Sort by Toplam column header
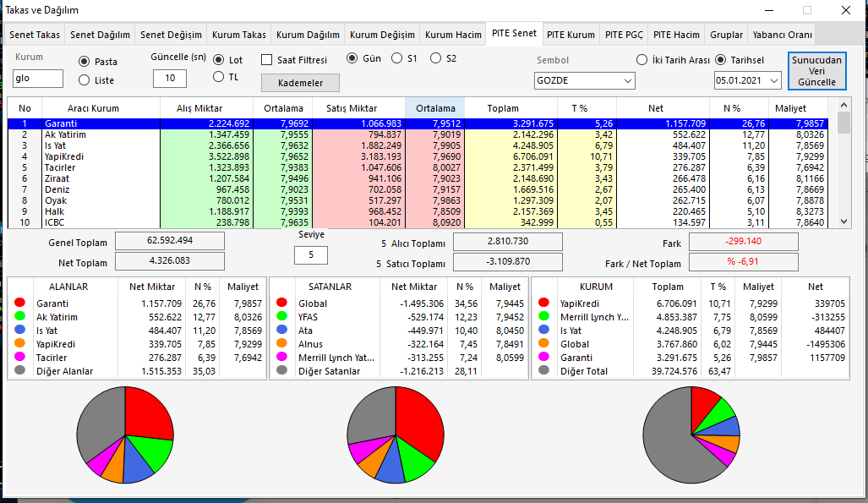This screenshot has width=868, height=503. pos(510,108)
